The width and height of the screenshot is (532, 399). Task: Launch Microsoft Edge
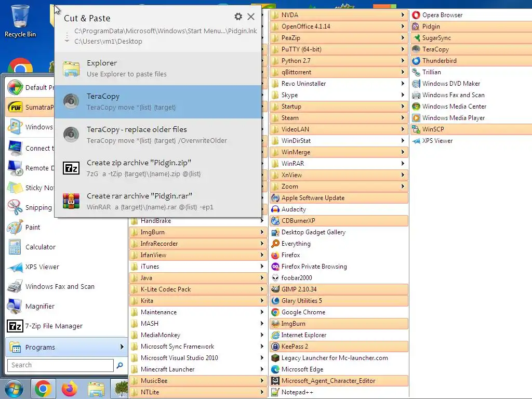[x=339, y=369]
